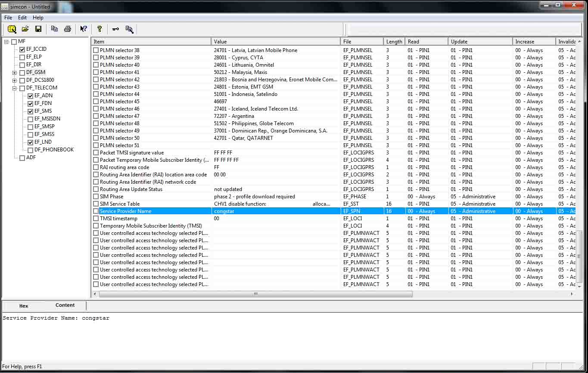Click the key toolbar icon
This screenshot has width=588, height=373.
pos(115,29)
